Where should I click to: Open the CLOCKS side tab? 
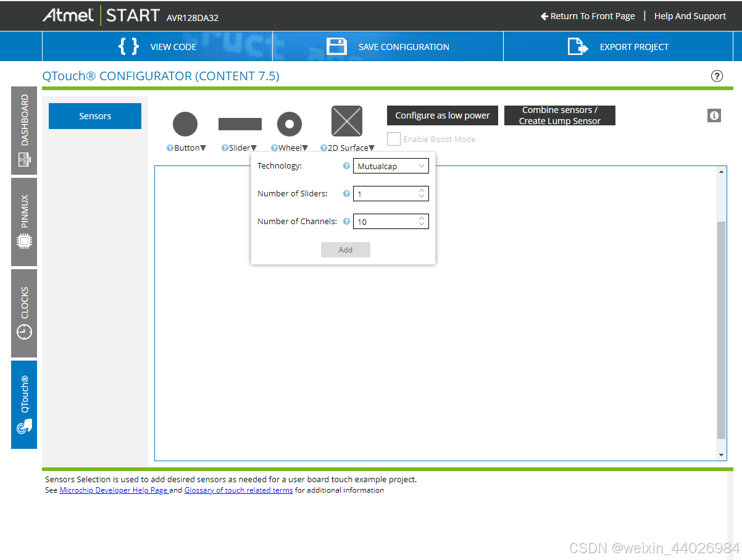coord(24,314)
